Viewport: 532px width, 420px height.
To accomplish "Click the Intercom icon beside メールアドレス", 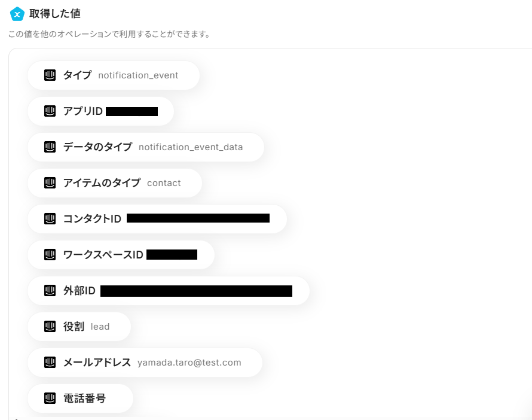I will click(x=50, y=363).
